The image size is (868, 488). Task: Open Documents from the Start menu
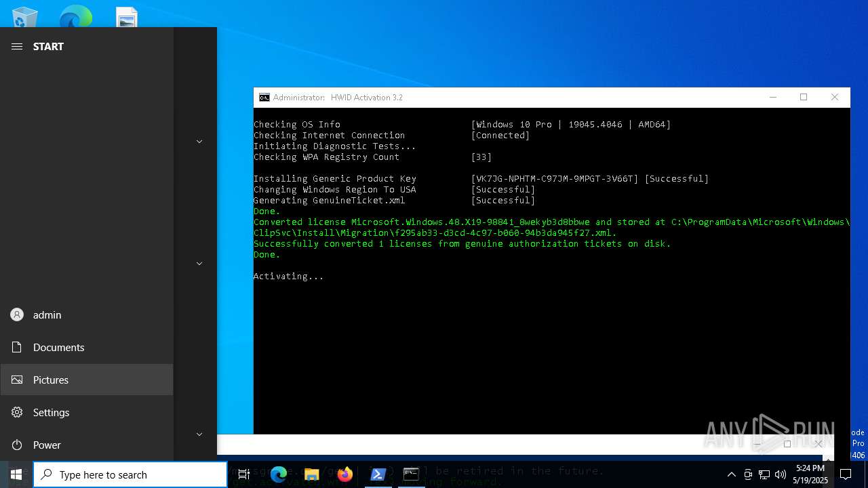[x=87, y=347]
